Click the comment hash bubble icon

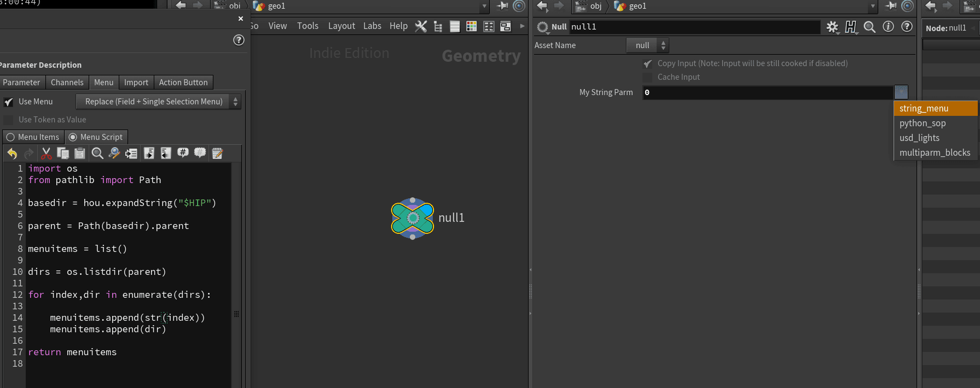pos(183,154)
